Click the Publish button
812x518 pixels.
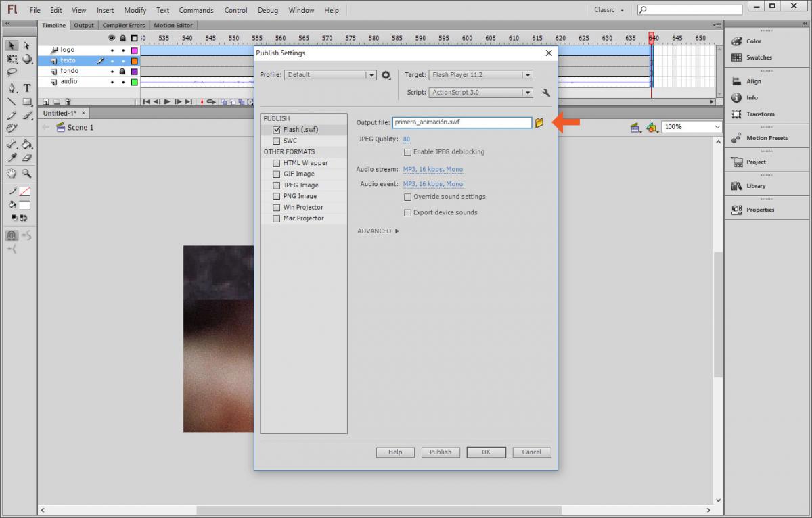[x=441, y=452]
